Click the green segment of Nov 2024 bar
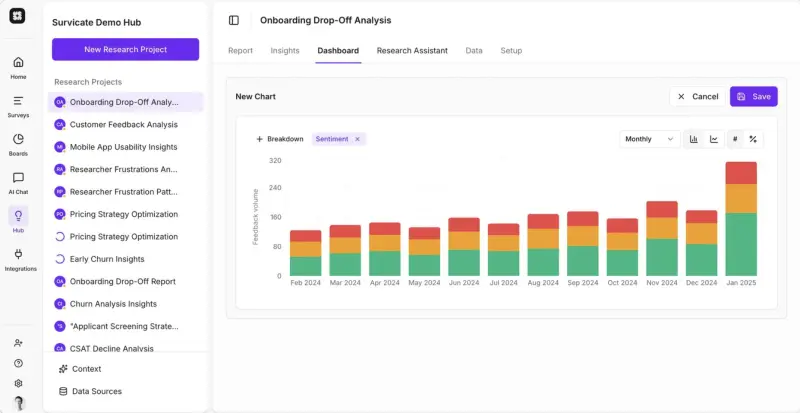The width and height of the screenshot is (800, 413). (662, 257)
